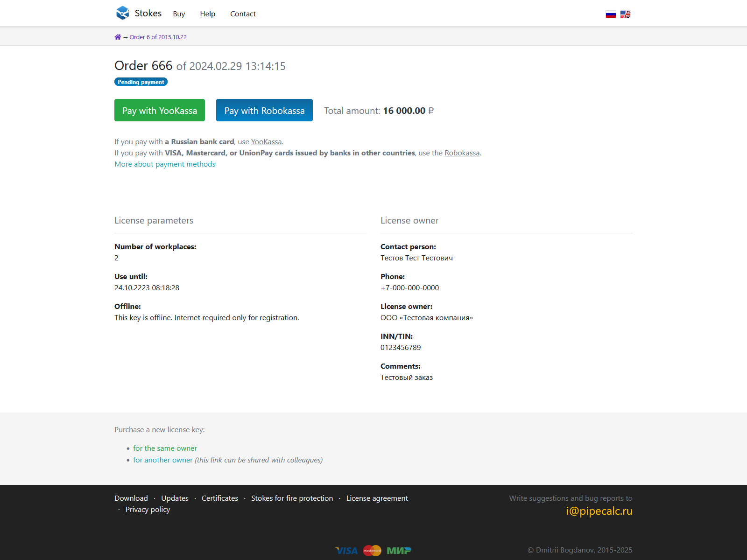The image size is (747, 560).
Task: Open the Buy menu item
Action: 179,14
